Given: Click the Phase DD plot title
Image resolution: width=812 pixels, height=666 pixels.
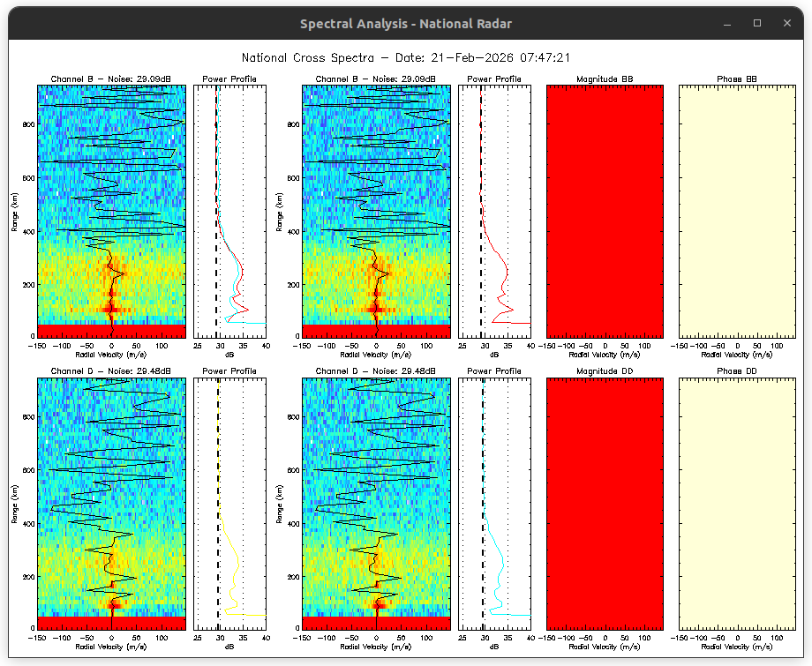Looking at the screenshot, I should [737, 371].
